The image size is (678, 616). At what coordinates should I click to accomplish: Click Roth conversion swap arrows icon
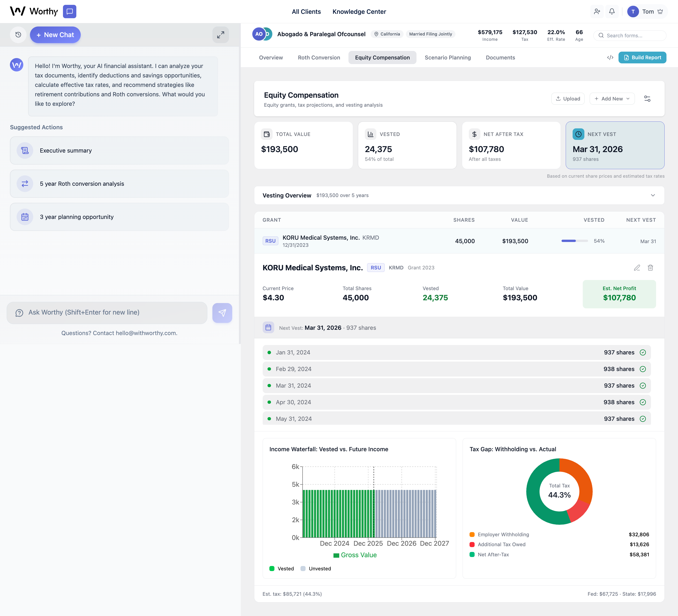click(25, 183)
